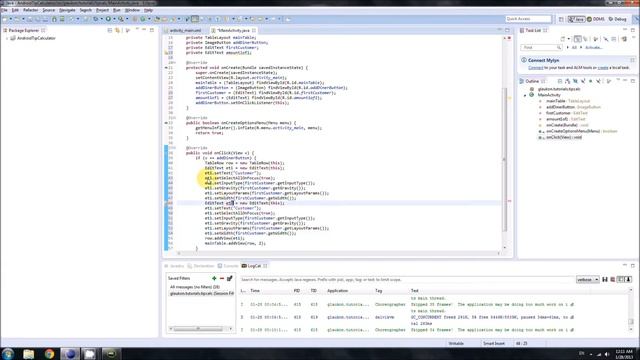The width and height of the screenshot is (640, 360).
Task: Click the Run green play icon
Action: coord(108,19)
